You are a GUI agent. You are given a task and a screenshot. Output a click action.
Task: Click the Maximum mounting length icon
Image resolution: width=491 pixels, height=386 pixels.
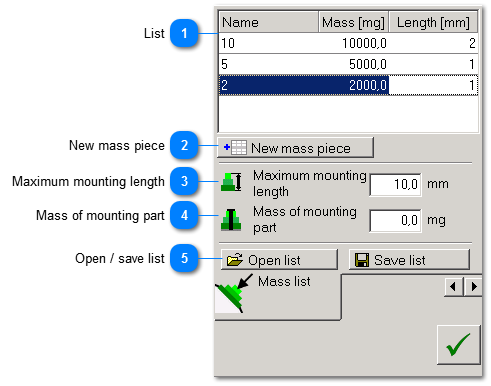click(x=231, y=182)
